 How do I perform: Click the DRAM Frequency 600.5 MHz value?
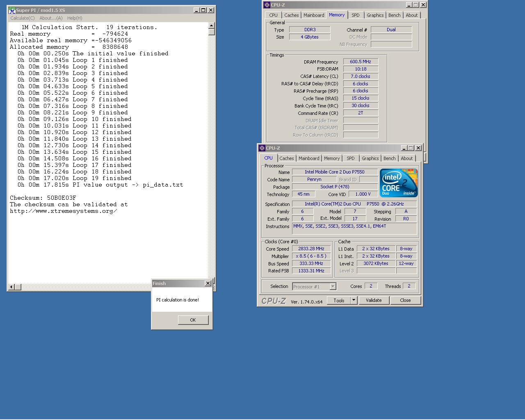click(x=361, y=62)
